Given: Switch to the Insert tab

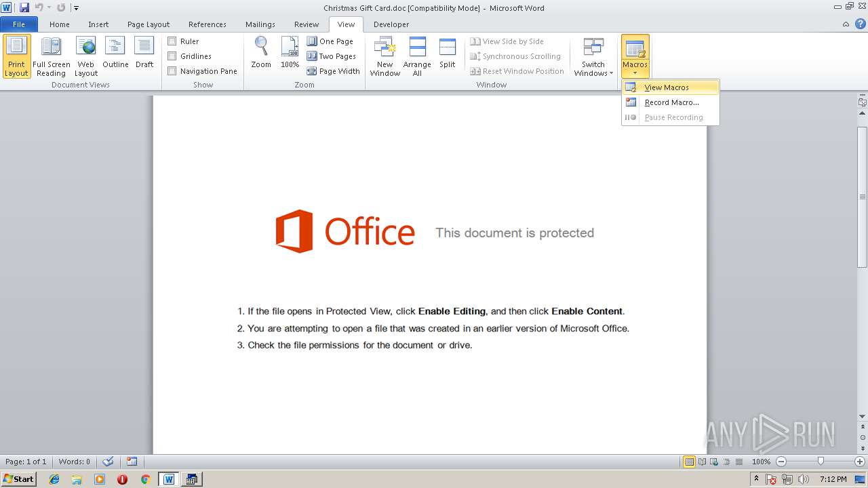Looking at the screenshot, I should (98, 24).
